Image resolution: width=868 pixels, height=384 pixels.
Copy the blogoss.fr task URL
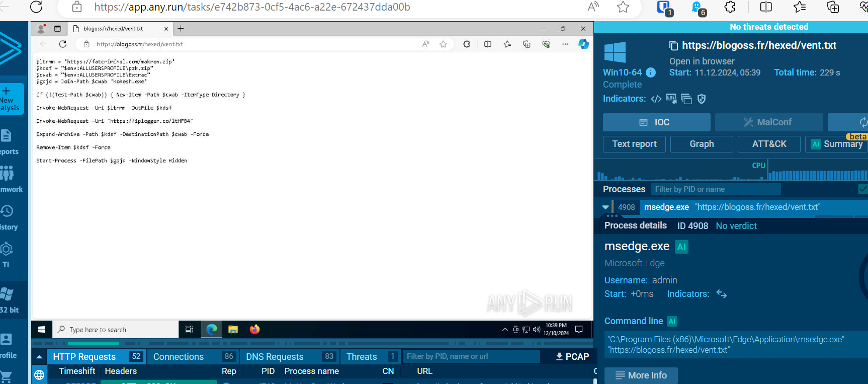[673, 46]
